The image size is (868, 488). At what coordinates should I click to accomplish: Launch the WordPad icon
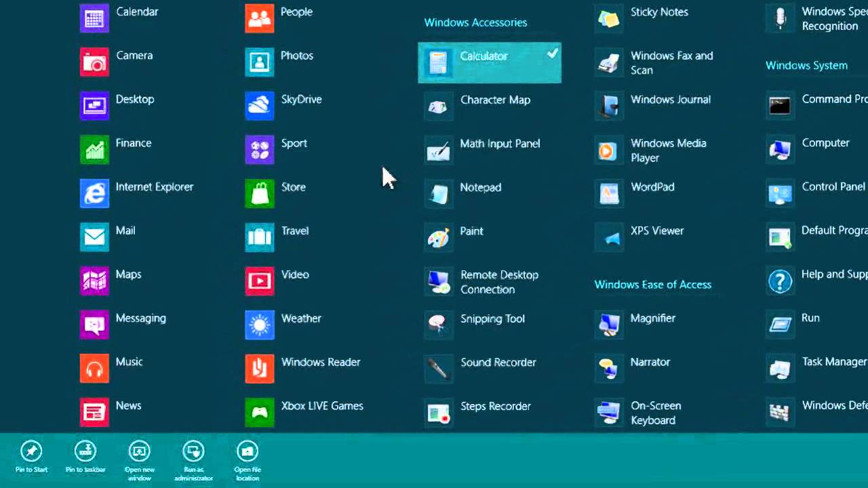(x=608, y=194)
